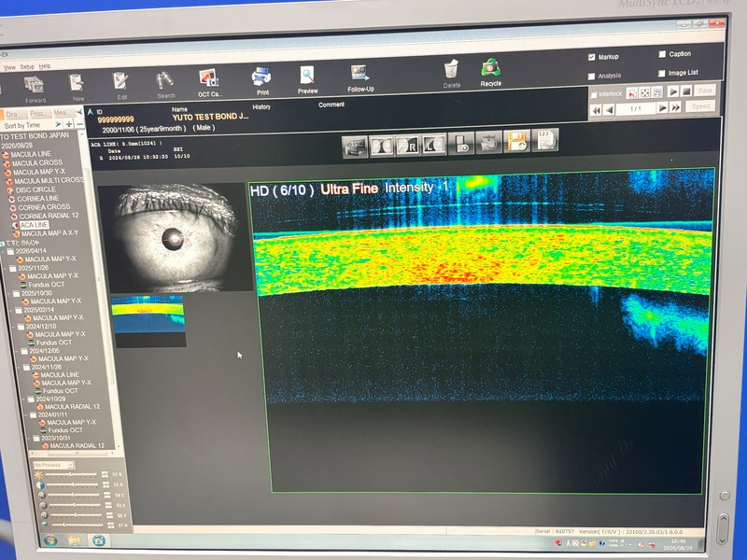Show the right eye R view
Screen dimensions: 747x560
coord(408,146)
